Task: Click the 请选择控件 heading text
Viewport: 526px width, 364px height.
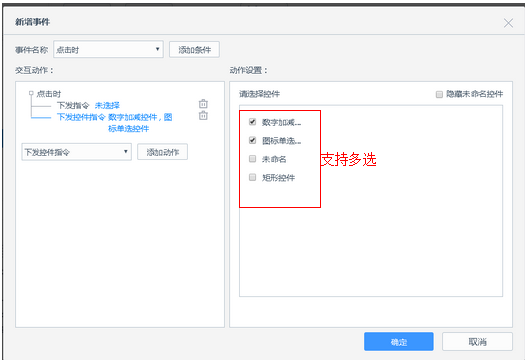Action: 259,94
